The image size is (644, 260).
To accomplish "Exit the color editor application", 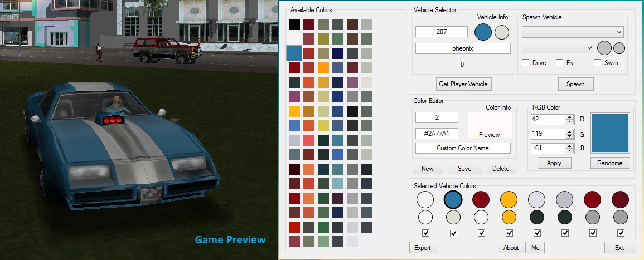I will pyautogui.click(x=619, y=248).
